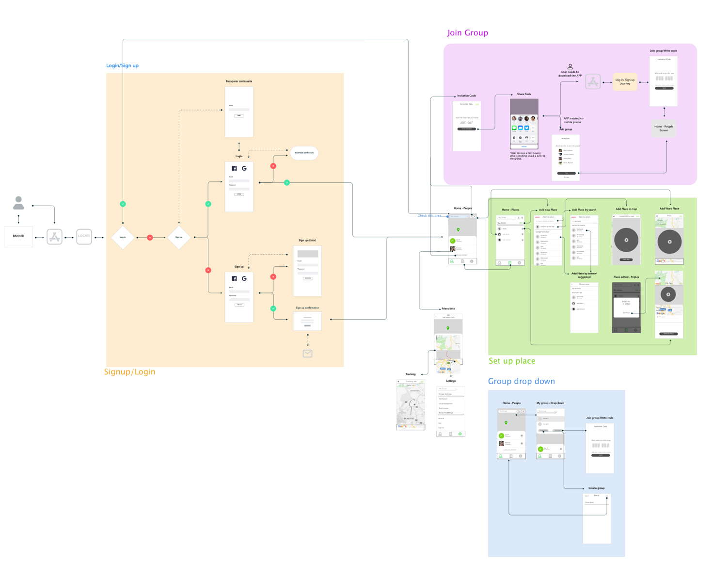Click the Google icon in the Sign up screen
The width and height of the screenshot is (728, 567).
click(x=244, y=278)
